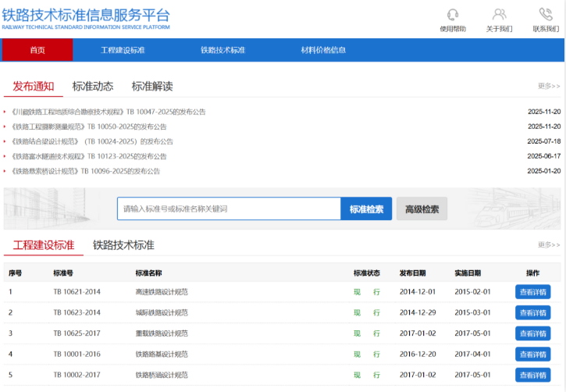Viewport: 566px width, 392px height.
Task: Click the platform logo title 铁路技术标准信息服务平台
Action: pyautogui.click(x=86, y=15)
